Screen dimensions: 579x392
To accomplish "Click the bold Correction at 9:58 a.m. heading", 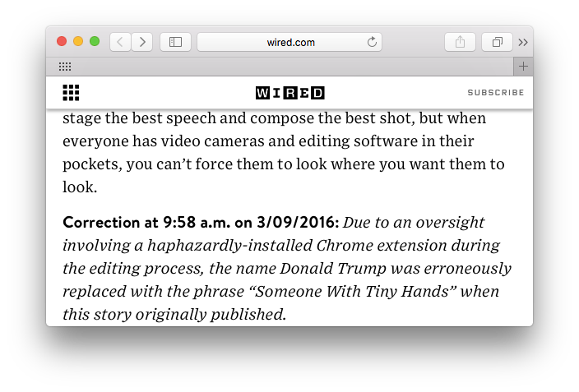I will point(201,223).
